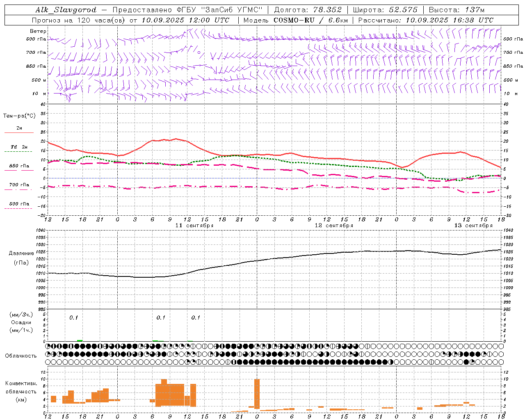Click the 'Td 2м' dew point legend entry
Image resolution: width=525 pixels, height=420 pixels.
19,147
